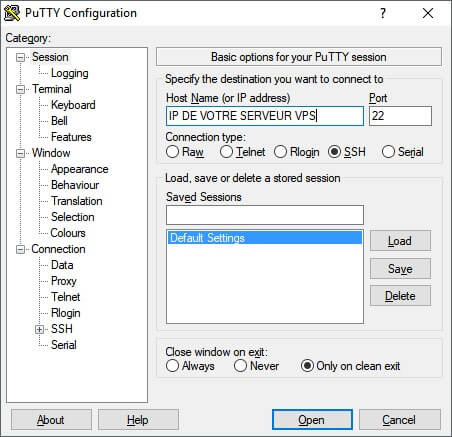
Task: Open the Features category
Action: coord(71,137)
